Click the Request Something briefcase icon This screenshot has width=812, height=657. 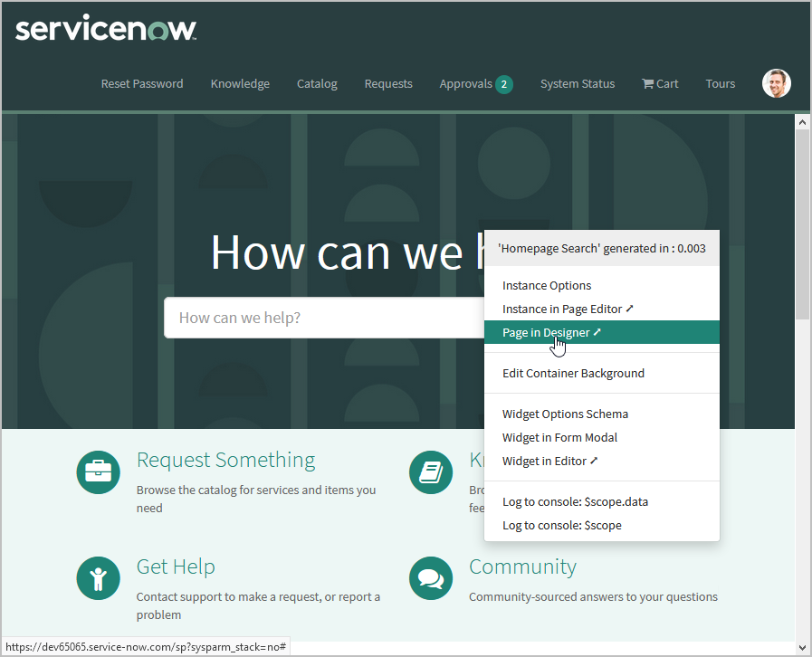(99, 472)
